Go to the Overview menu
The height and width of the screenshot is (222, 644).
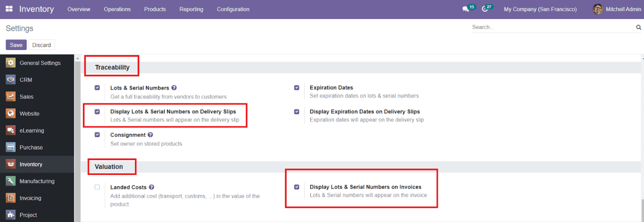coord(79,9)
